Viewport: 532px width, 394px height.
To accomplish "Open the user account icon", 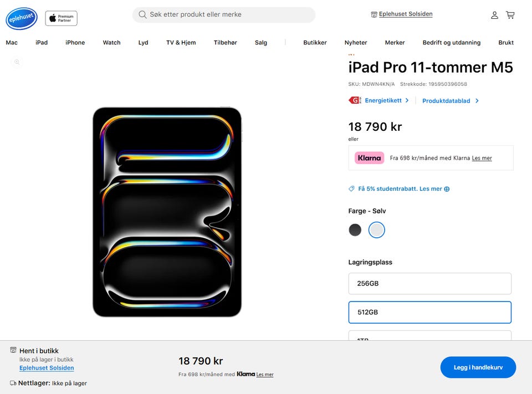I will tap(494, 15).
